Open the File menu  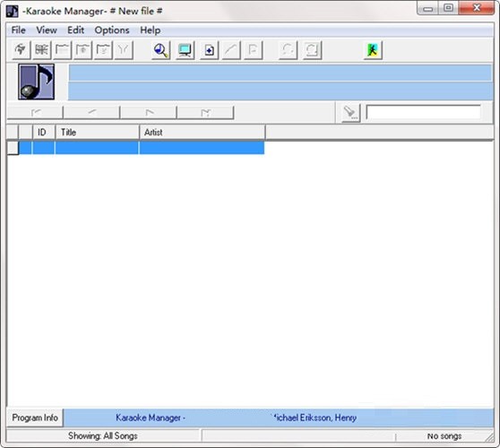(19, 30)
